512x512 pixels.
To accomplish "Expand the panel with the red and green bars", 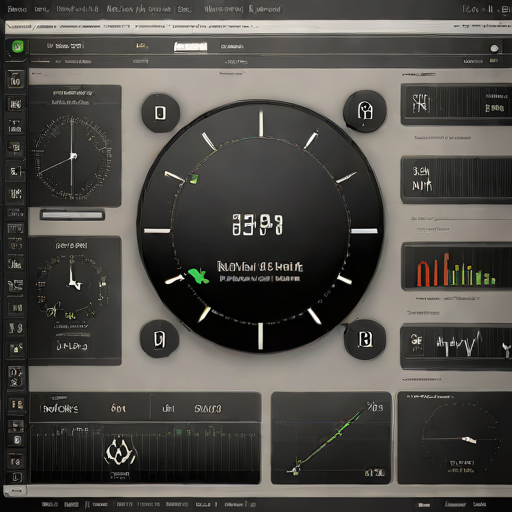I will (456, 267).
